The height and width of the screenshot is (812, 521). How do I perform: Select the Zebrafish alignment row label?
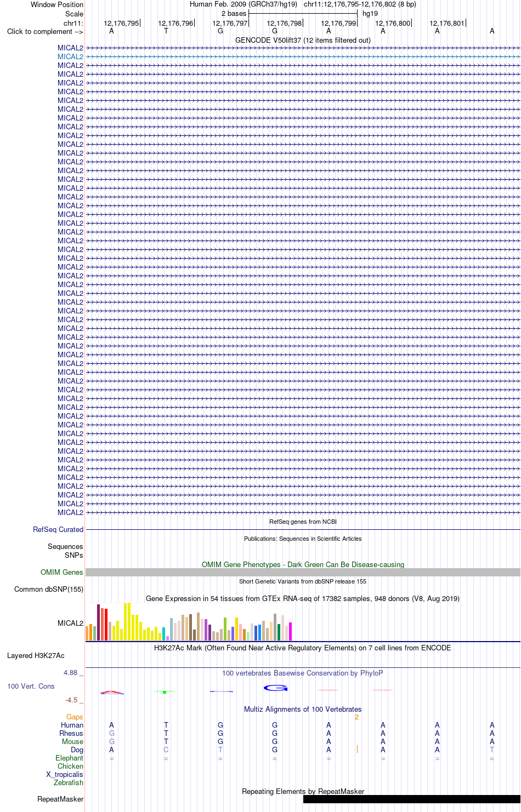click(69, 782)
